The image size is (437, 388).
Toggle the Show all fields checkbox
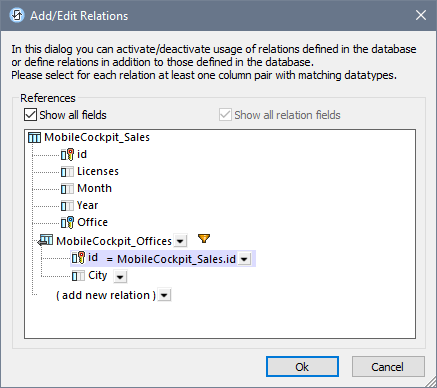click(30, 115)
